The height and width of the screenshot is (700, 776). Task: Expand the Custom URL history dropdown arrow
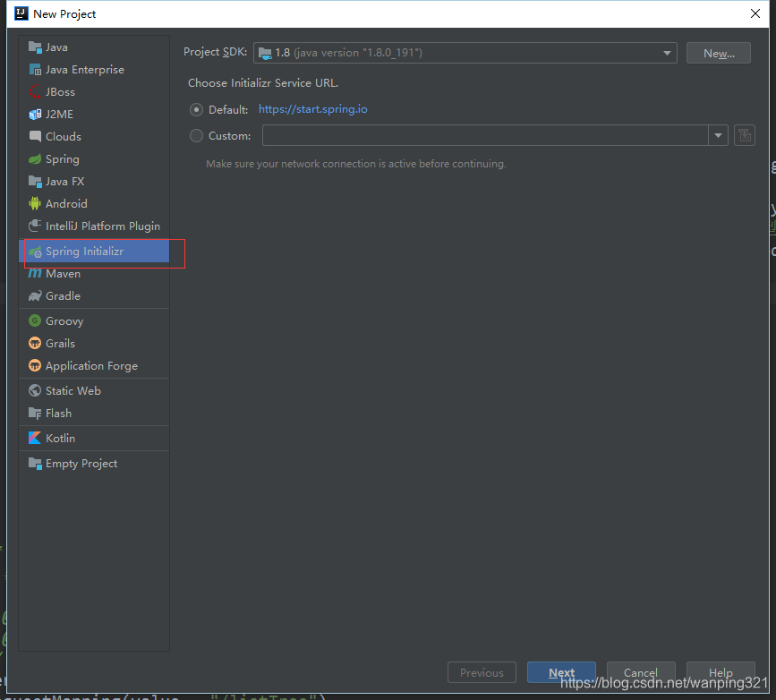718,135
